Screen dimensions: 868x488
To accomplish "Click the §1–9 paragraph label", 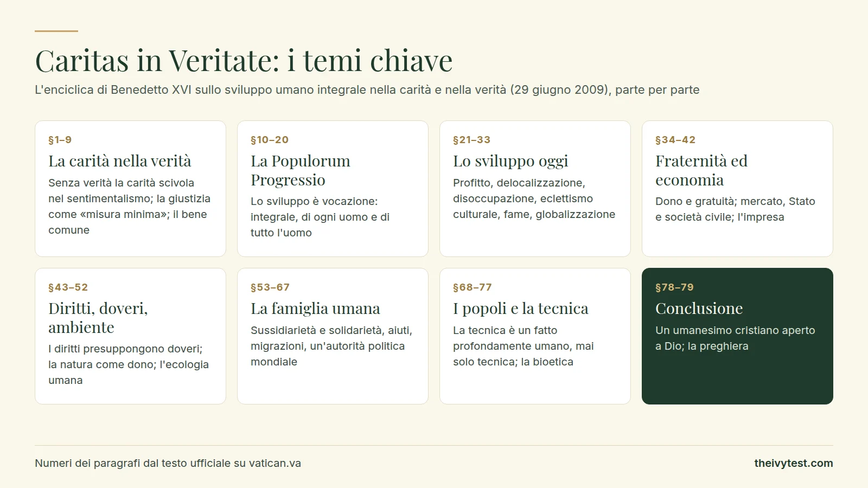I will (60, 140).
